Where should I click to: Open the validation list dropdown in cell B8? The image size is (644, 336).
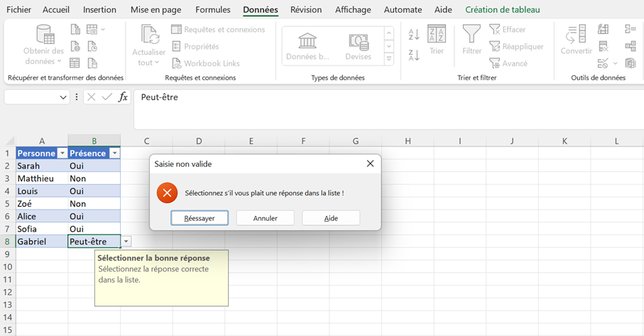pyautogui.click(x=126, y=242)
